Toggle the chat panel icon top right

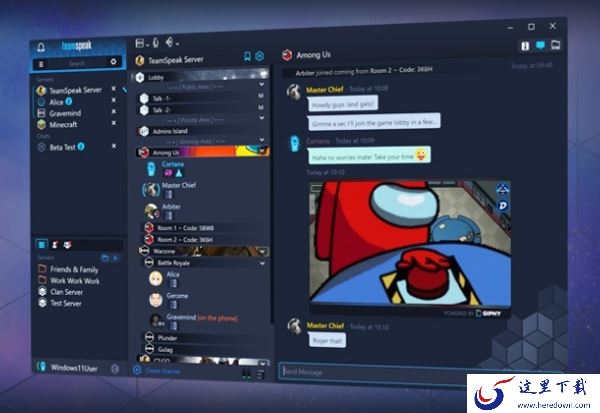pyautogui.click(x=540, y=45)
